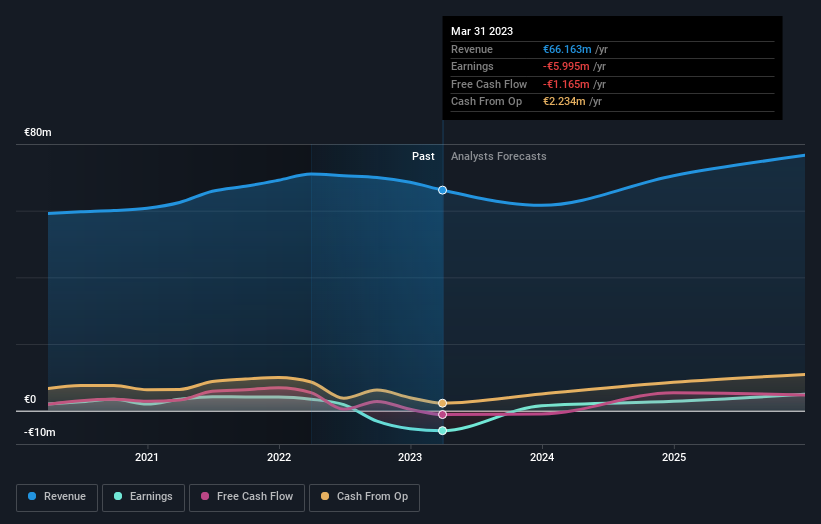Click the -€10m y-axis label

point(40,432)
